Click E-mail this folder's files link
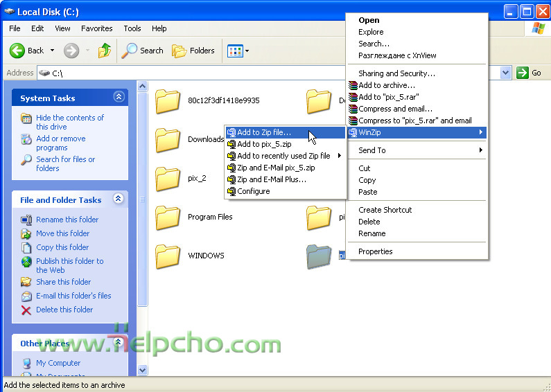This screenshot has width=551, height=392. [x=73, y=296]
